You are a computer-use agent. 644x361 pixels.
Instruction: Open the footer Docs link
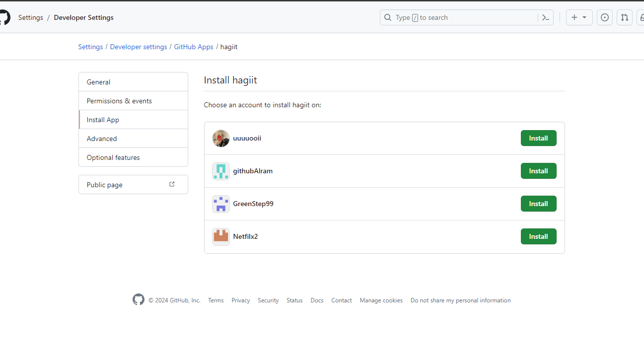(317, 300)
